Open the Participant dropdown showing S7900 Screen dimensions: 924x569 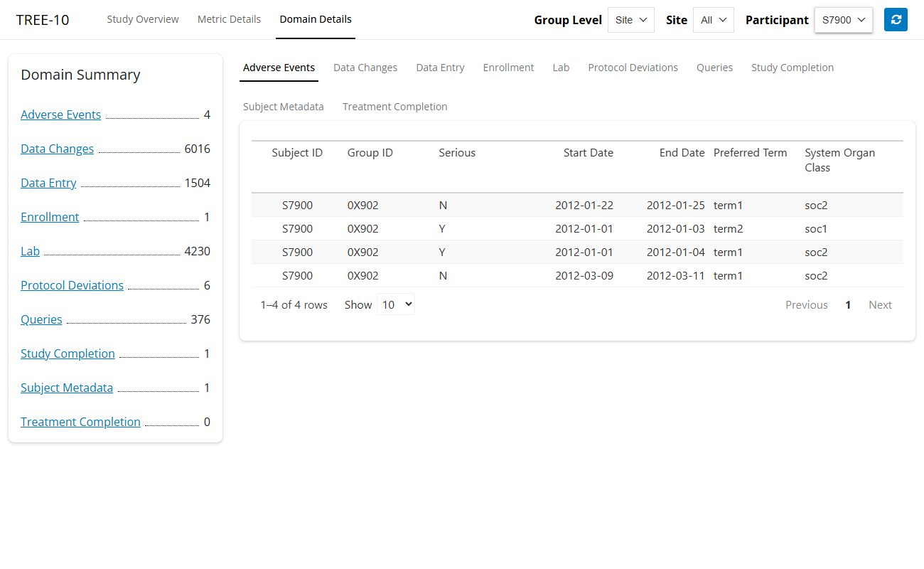tap(844, 20)
